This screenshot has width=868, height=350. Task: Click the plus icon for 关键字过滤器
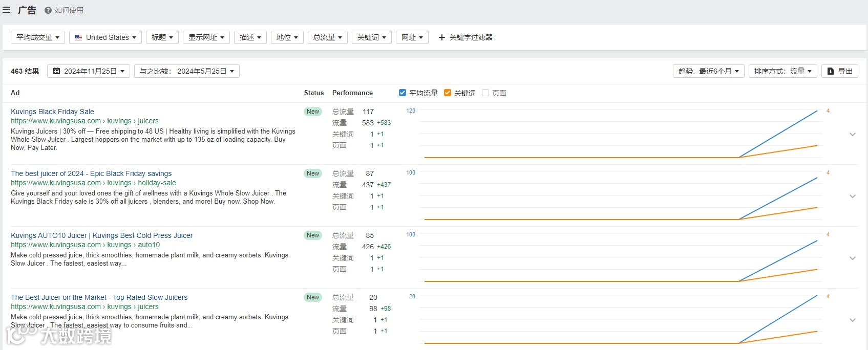pos(442,37)
